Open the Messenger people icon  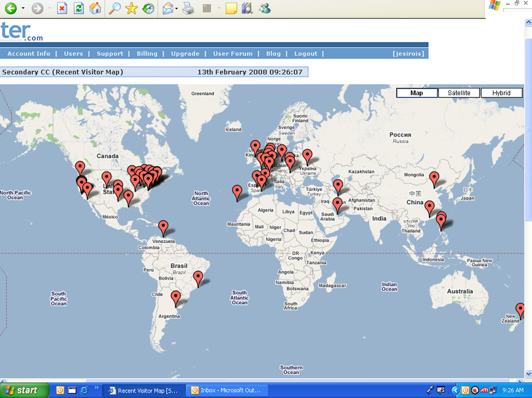265,9
